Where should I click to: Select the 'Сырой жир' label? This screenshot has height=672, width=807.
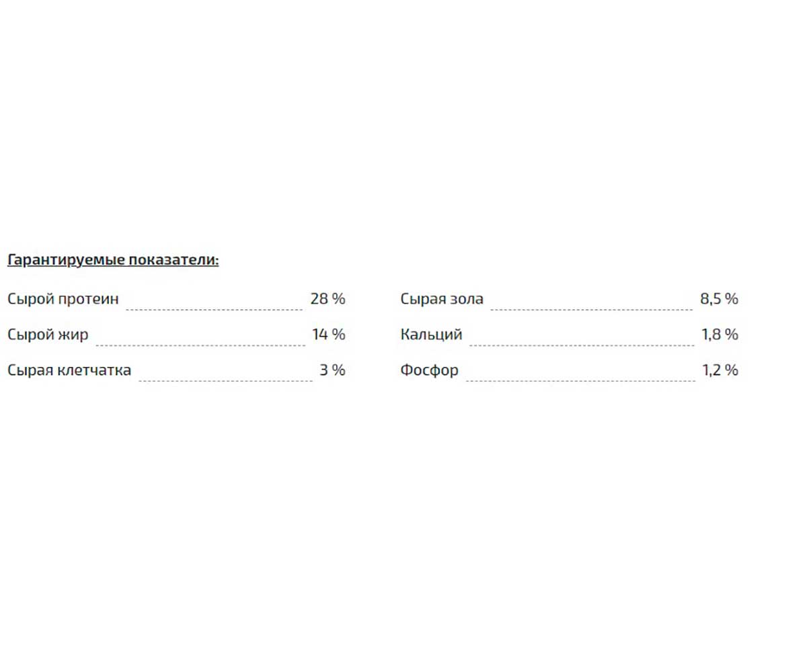[x=48, y=335]
